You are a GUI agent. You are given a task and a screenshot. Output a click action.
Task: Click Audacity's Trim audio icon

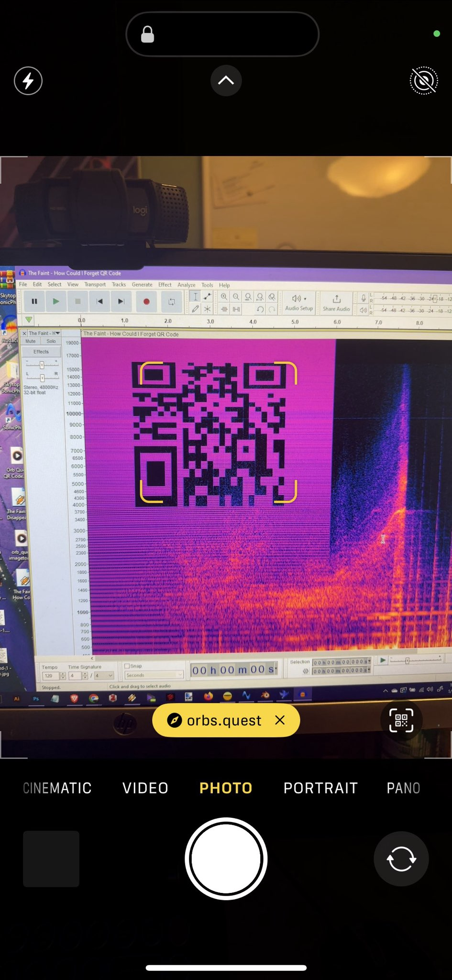[224, 309]
